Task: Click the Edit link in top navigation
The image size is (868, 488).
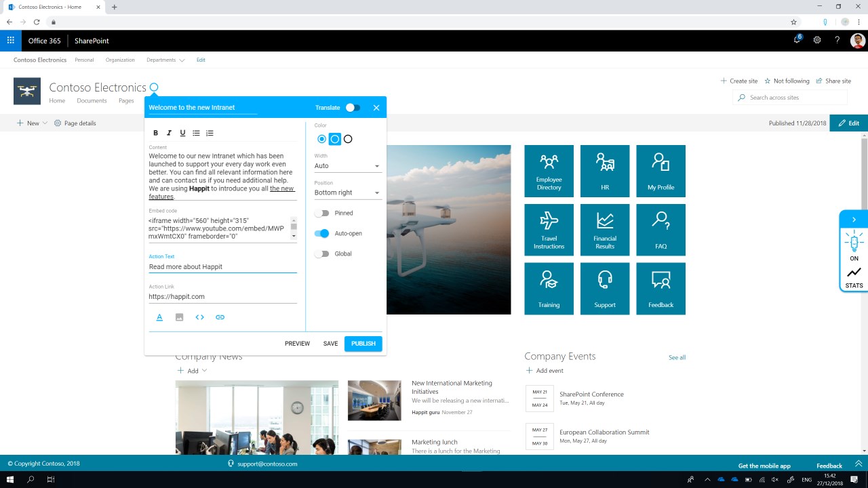Action: [201, 60]
